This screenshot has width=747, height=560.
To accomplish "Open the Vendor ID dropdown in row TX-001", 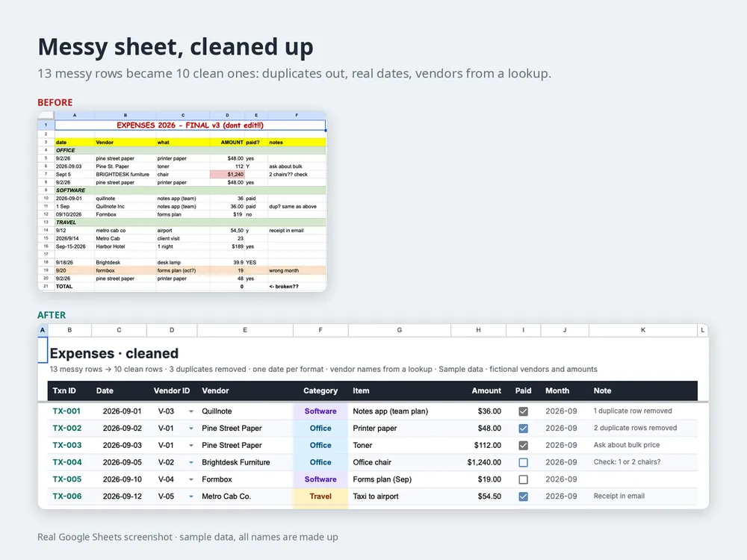I will point(191,411).
